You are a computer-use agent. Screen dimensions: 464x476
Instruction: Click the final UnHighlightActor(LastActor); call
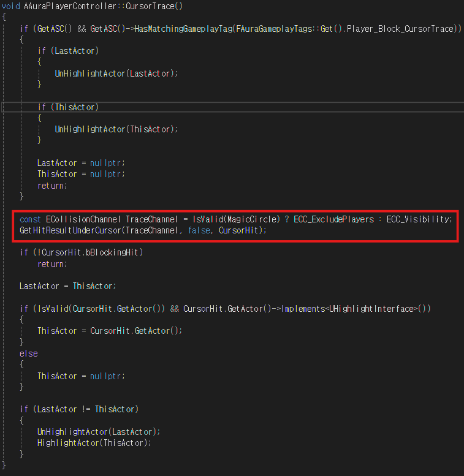pos(99,432)
